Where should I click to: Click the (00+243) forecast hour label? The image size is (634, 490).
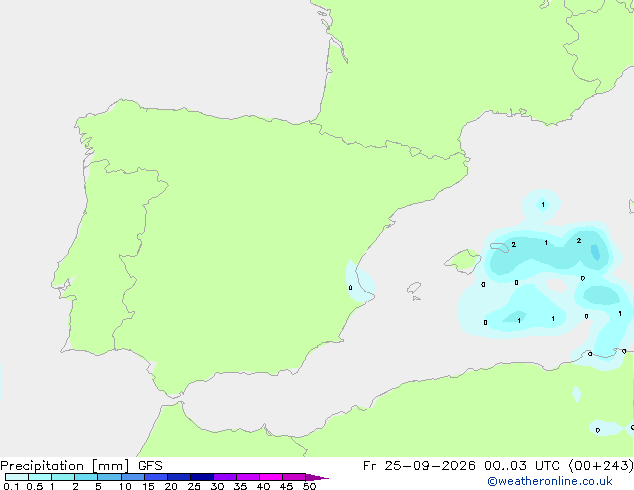pos(601,466)
